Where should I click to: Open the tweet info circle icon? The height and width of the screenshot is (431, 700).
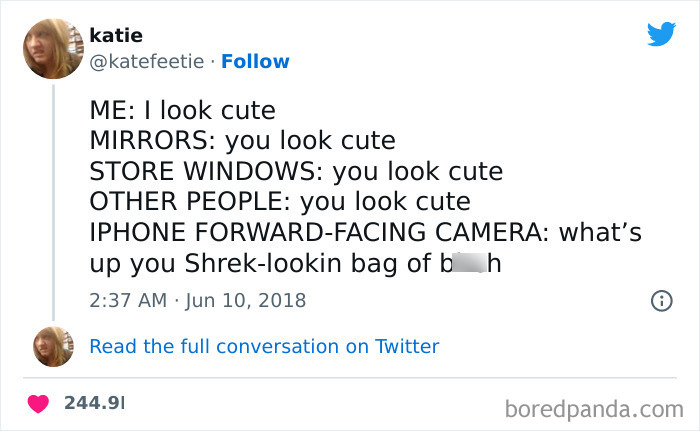click(660, 299)
